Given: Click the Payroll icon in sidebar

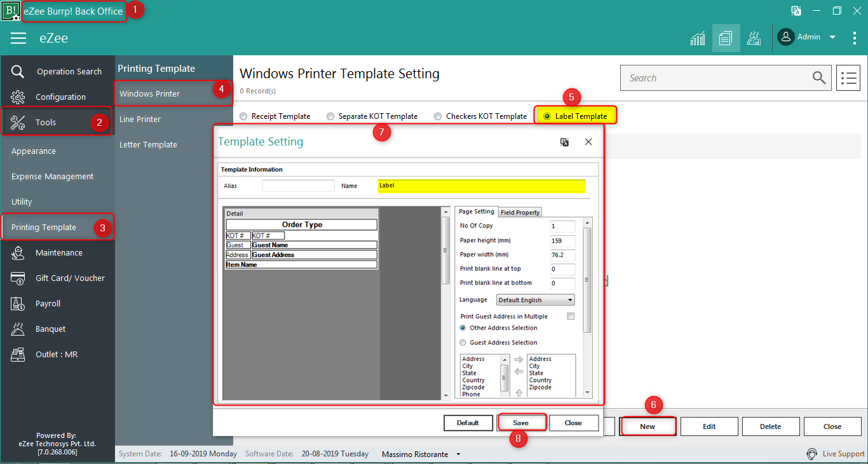Looking at the screenshot, I should click(x=18, y=303).
